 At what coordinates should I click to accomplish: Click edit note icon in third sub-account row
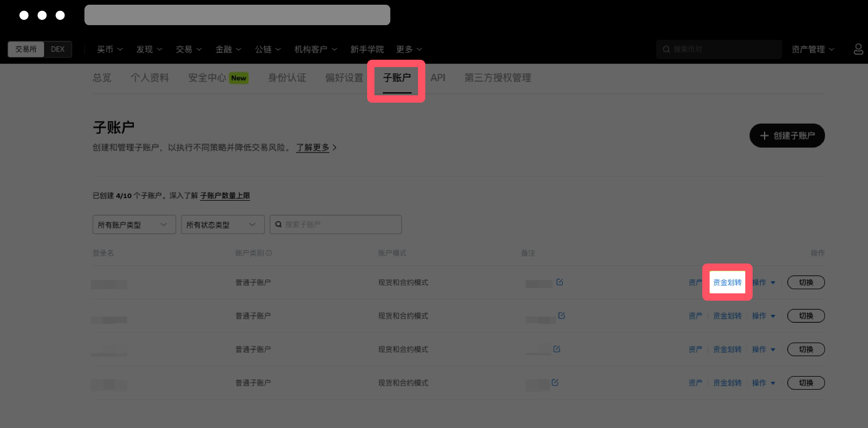556,349
